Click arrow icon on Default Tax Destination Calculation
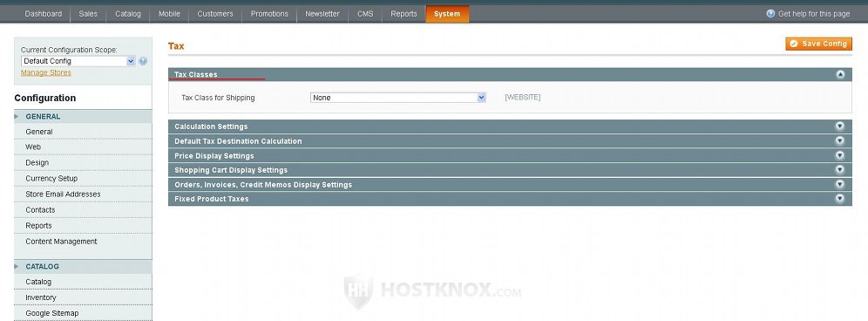 point(840,140)
